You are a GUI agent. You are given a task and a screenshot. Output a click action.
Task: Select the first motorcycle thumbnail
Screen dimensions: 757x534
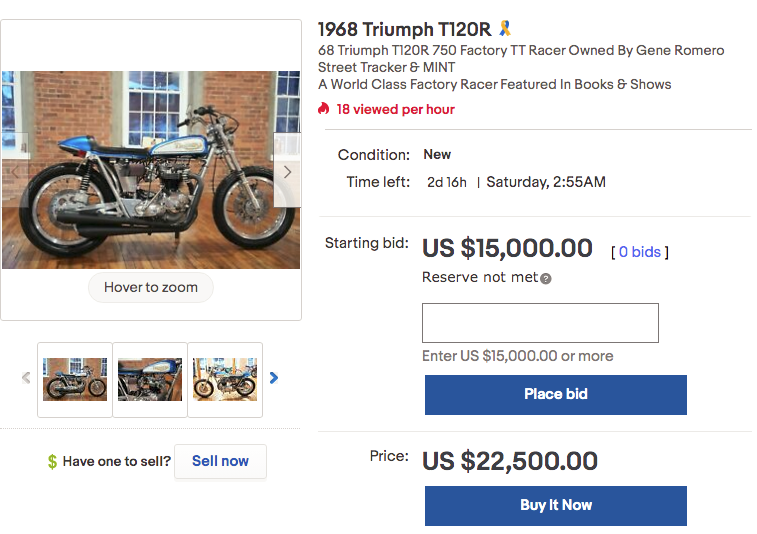click(x=75, y=379)
